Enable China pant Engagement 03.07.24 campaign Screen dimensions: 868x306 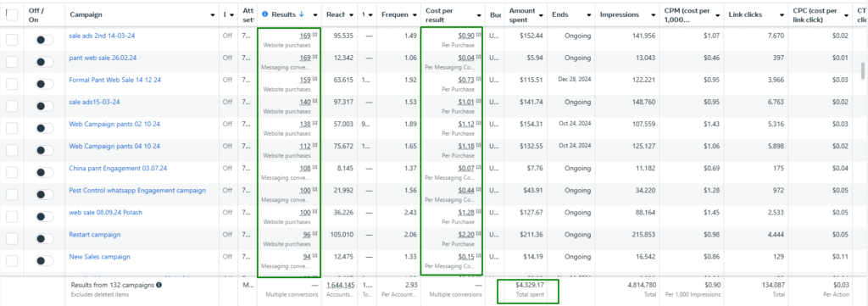point(44,172)
